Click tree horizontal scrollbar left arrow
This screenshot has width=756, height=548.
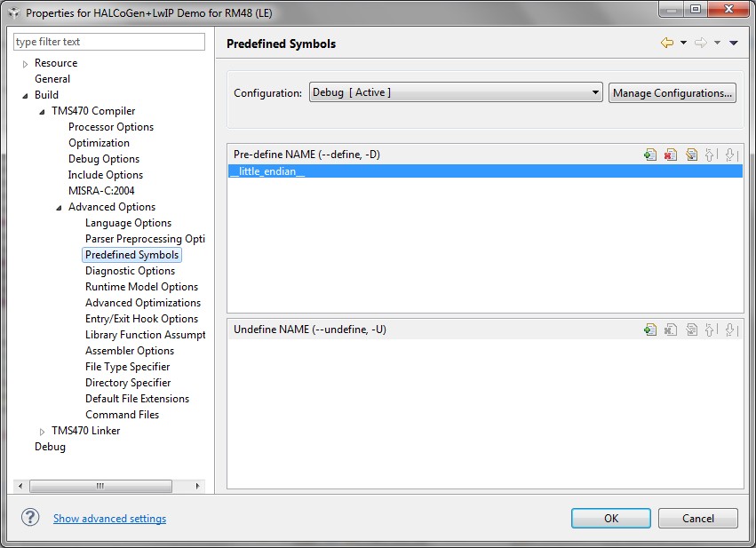pyautogui.click(x=20, y=486)
